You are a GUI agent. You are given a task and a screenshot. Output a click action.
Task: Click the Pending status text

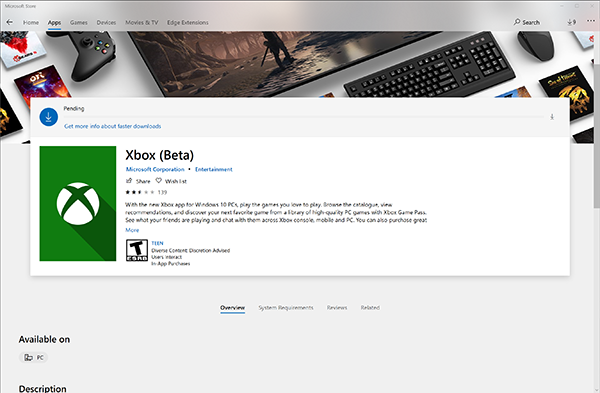click(74, 108)
